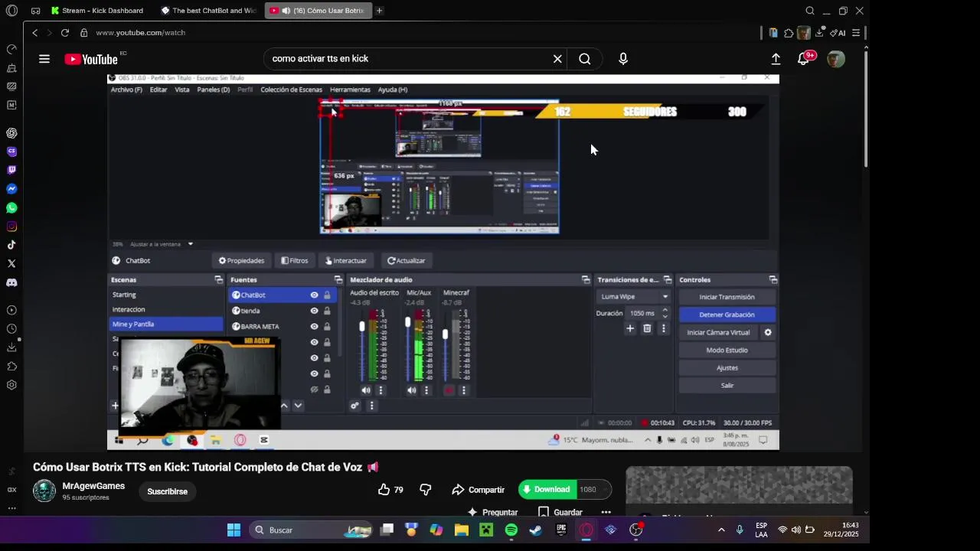Open Instagram in the sidebar
The image size is (980, 551).
coord(11,227)
